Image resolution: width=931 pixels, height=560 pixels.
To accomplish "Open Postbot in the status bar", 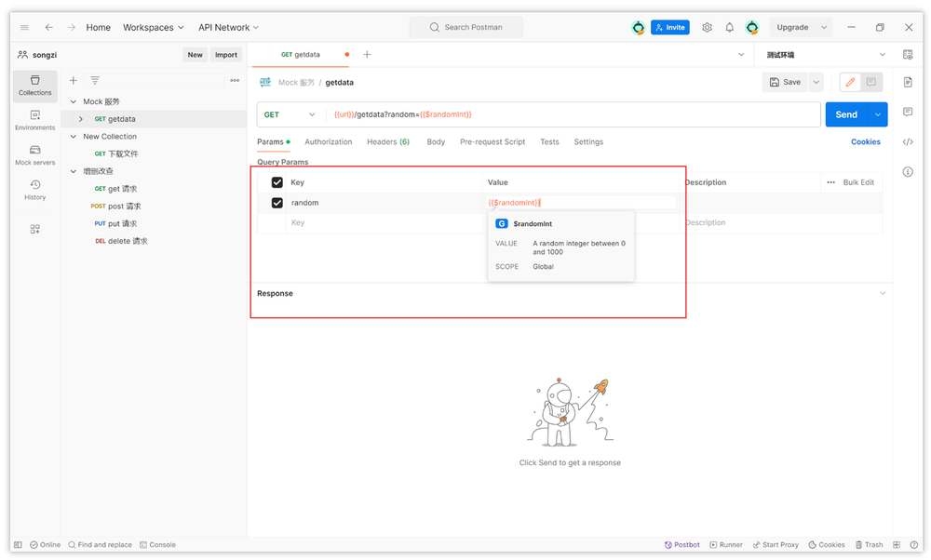I will (x=681, y=544).
